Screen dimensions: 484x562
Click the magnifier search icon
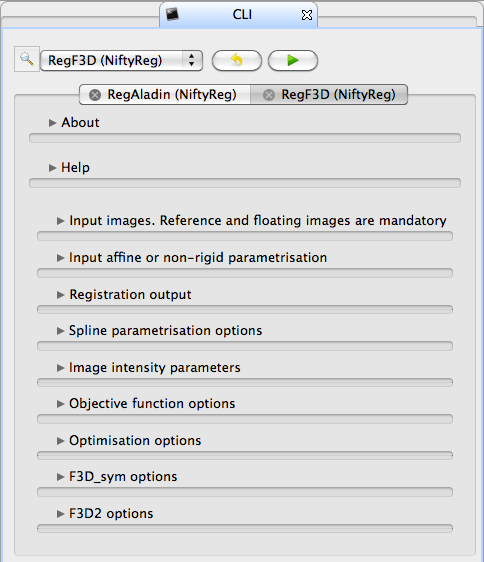[27, 59]
